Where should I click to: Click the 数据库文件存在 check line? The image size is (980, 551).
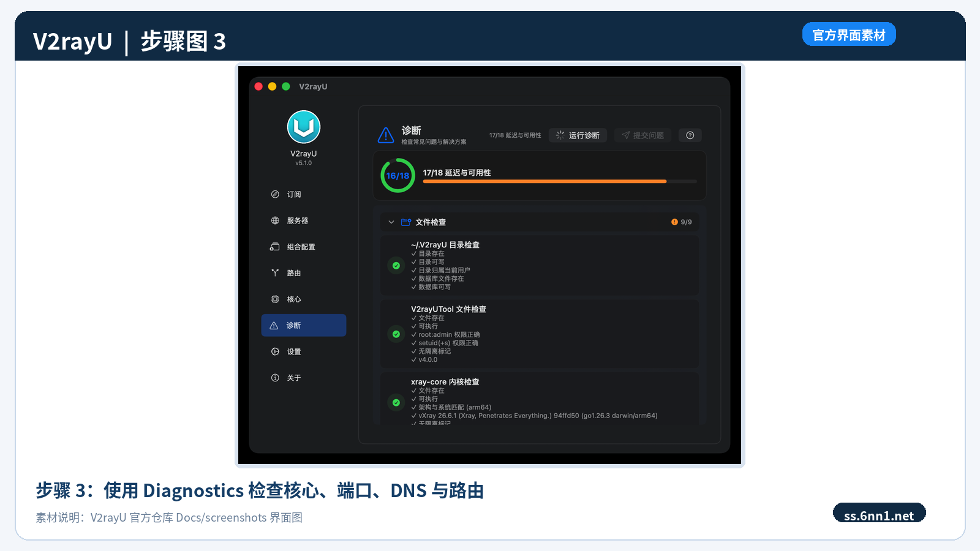(438, 279)
